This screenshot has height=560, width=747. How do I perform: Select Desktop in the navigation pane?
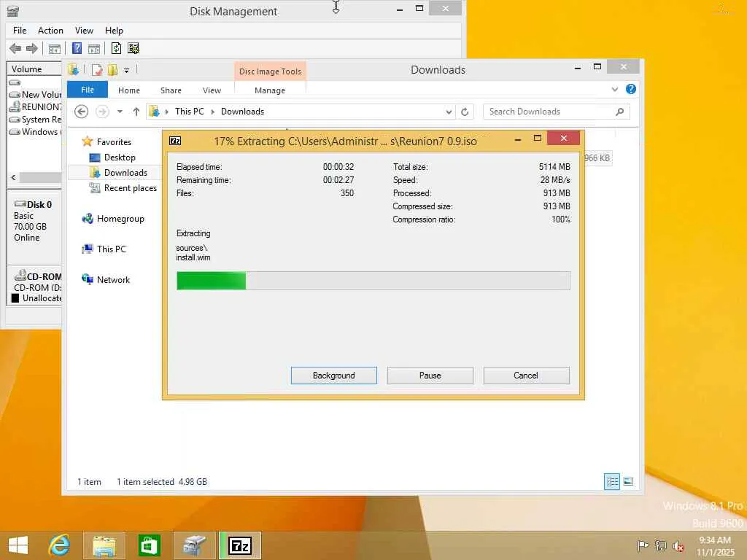[x=120, y=157]
